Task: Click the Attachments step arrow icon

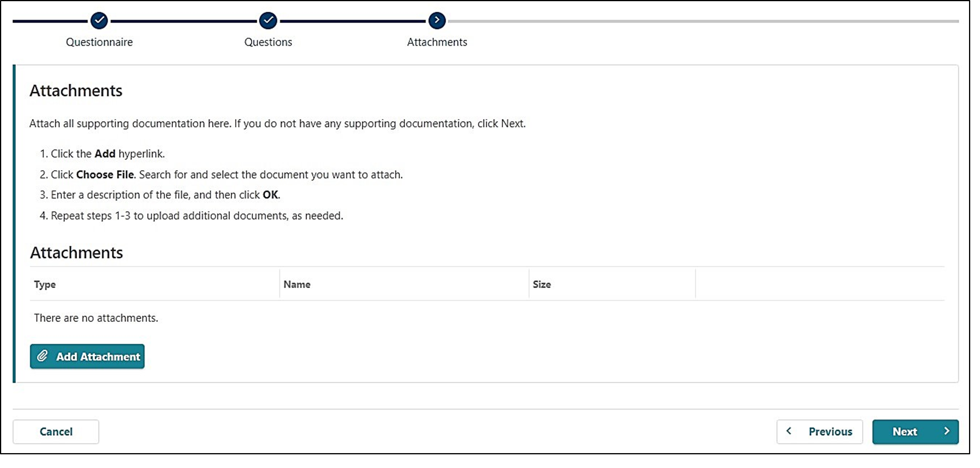Action: coord(437,20)
